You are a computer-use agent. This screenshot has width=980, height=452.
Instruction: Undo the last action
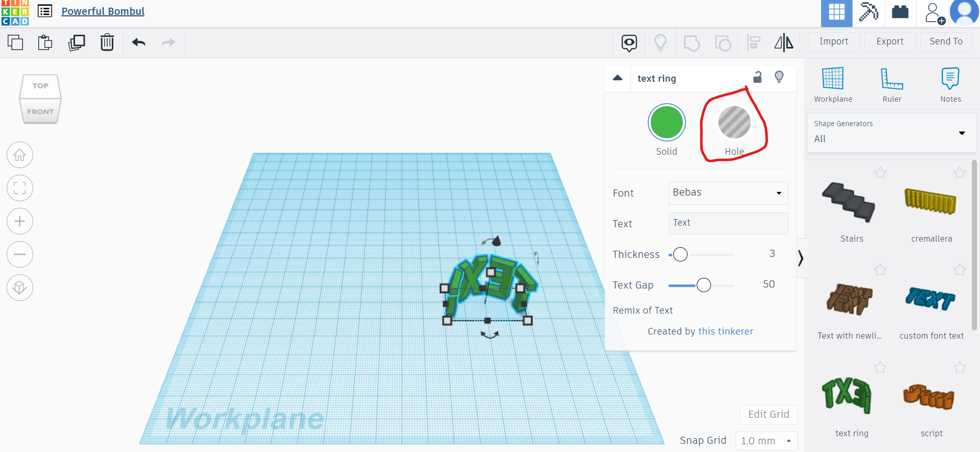[139, 42]
